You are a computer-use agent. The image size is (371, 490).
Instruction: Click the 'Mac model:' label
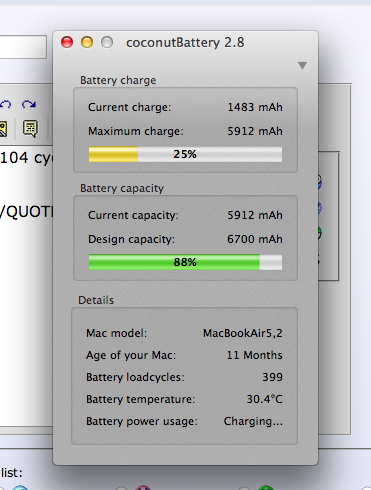point(116,333)
